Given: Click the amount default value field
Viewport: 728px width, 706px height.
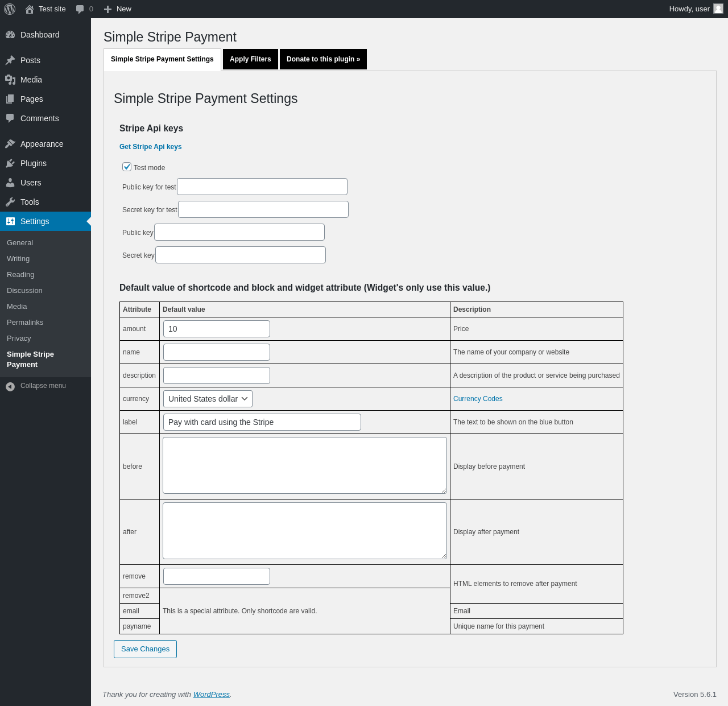Looking at the screenshot, I should click(x=217, y=329).
